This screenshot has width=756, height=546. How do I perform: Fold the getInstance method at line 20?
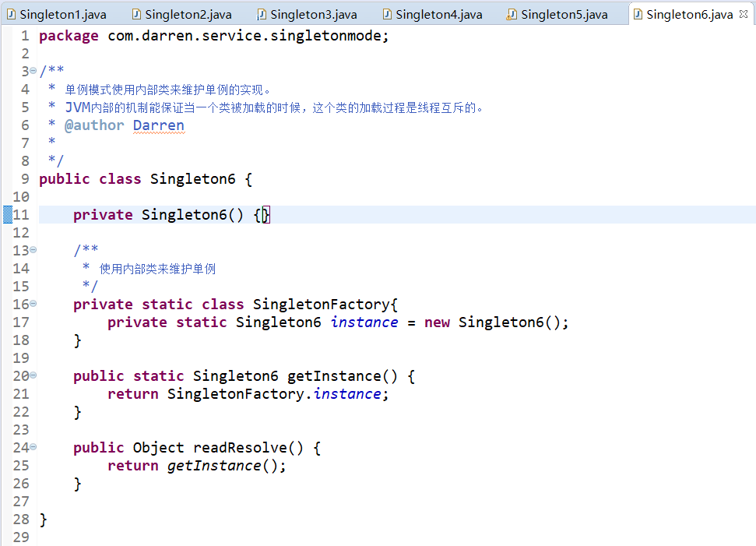33,375
